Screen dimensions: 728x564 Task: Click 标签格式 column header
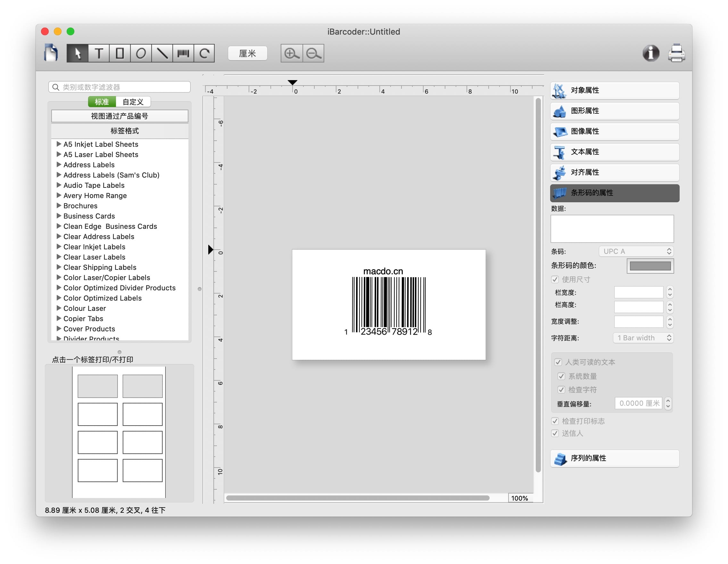120,131
